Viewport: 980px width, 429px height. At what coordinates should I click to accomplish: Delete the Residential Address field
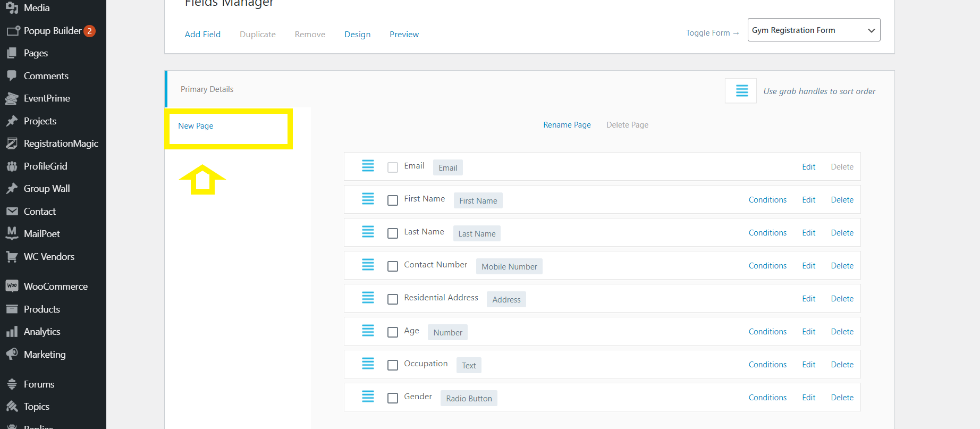(842, 299)
